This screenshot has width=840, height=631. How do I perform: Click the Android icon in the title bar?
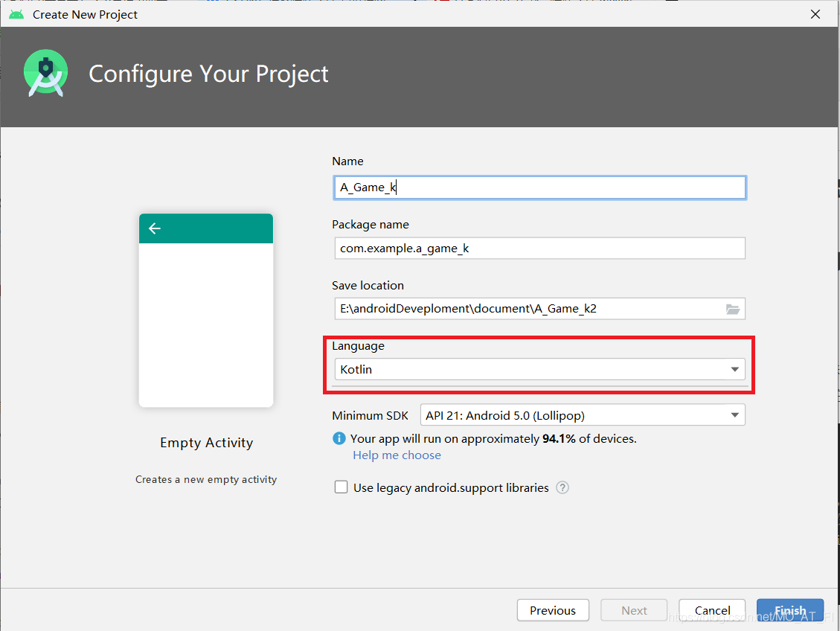16,14
